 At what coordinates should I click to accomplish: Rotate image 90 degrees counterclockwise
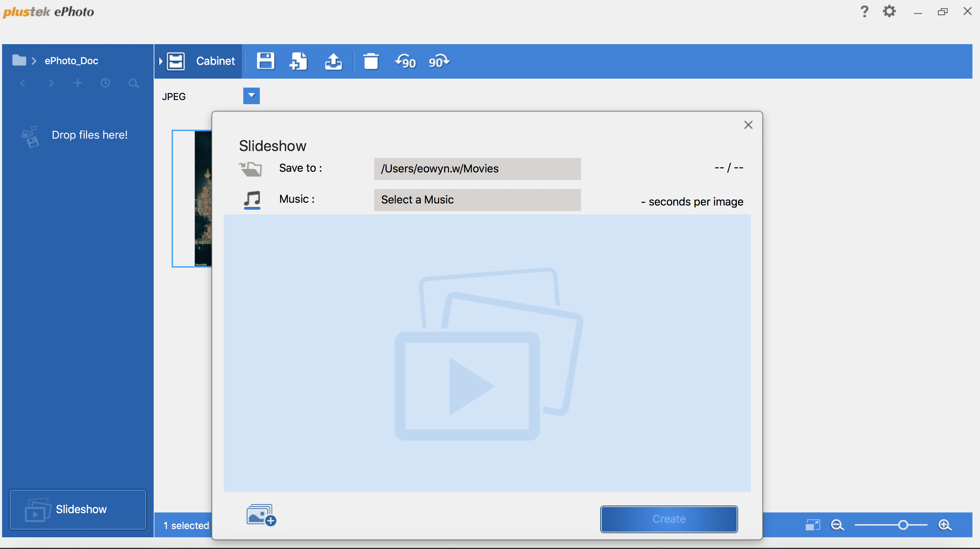(405, 61)
